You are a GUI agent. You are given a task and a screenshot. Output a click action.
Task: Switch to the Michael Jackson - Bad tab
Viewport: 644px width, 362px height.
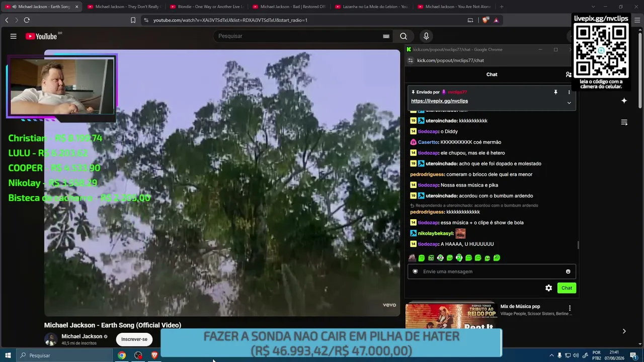tap(289, 7)
